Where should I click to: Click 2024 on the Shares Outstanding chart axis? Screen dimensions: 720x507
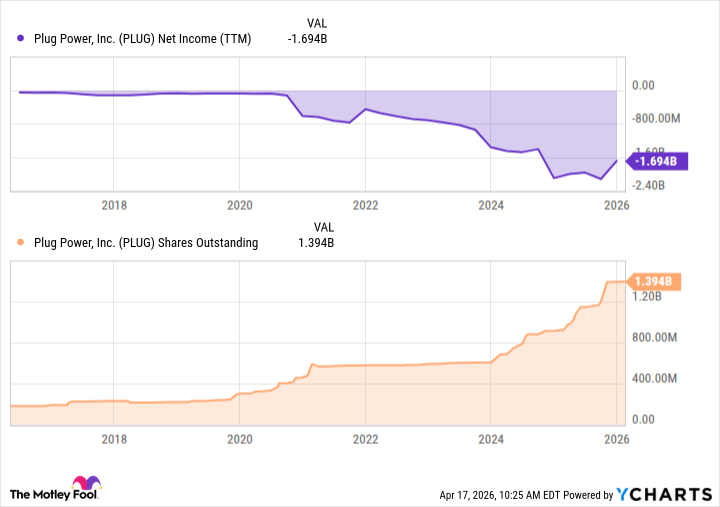click(x=490, y=438)
